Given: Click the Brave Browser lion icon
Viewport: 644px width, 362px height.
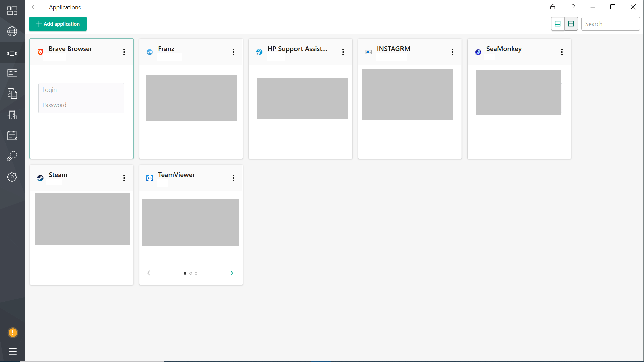Looking at the screenshot, I should (40, 52).
